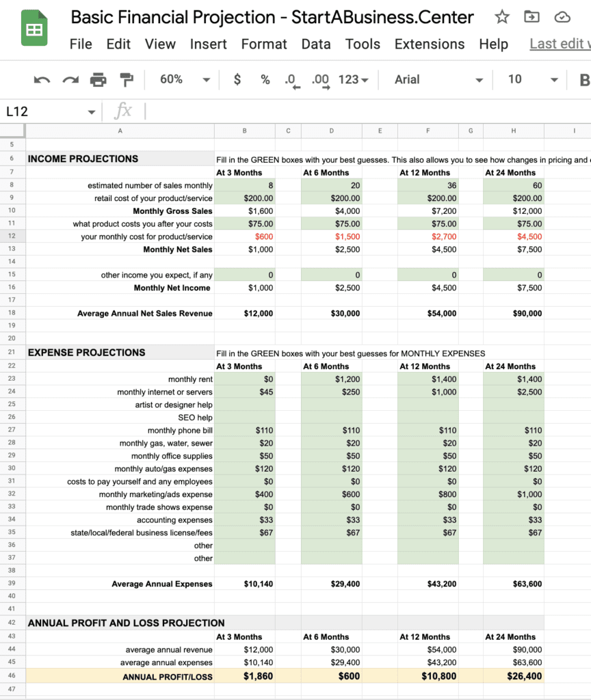Star this spreadsheet
Screen dimensions: 591x700
coord(501,17)
